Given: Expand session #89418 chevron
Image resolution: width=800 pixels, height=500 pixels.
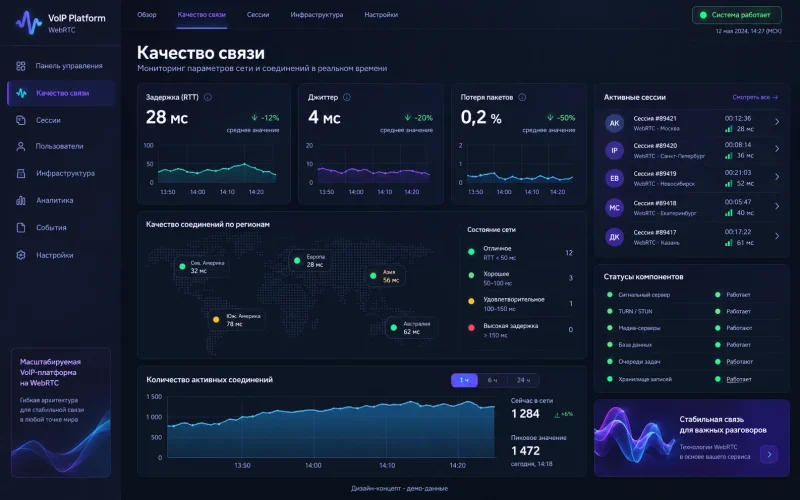Looking at the screenshot, I should coord(777,206).
